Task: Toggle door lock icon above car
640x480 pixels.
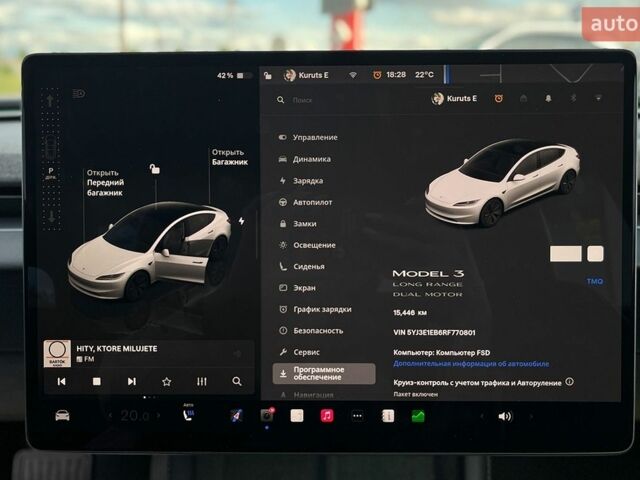Action: click(155, 169)
